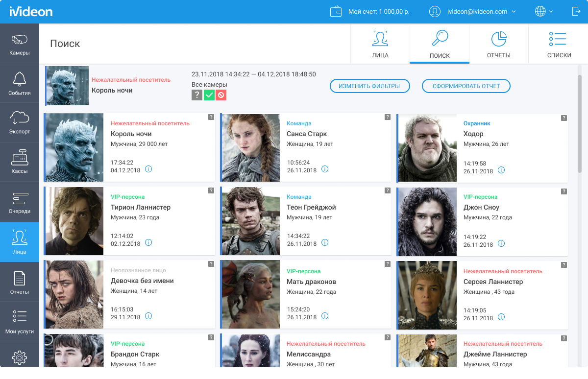Image resolution: width=588 pixels, height=379 pixels.
Task: Click the user profile avatar icon
Action: pos(435,12)
